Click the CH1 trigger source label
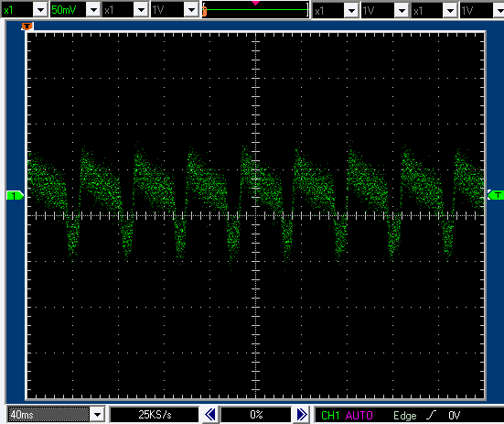504x424 pixels. pos(330,416)
